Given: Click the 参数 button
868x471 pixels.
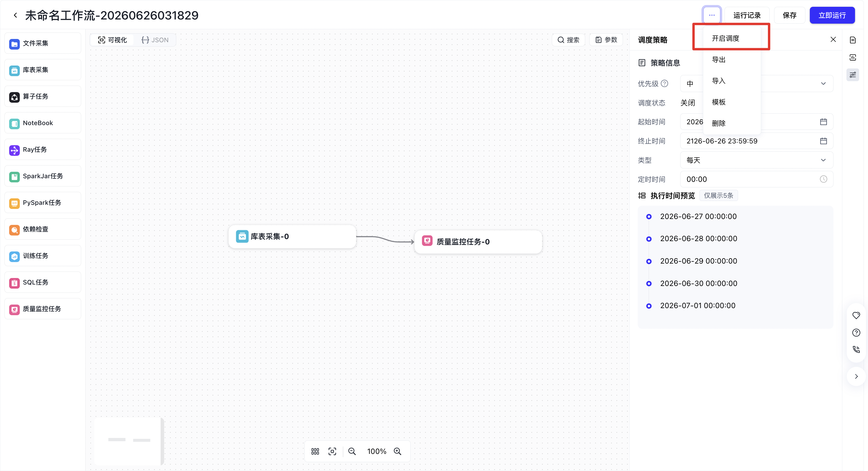Looking at the screenshot, I should (606, 40).
